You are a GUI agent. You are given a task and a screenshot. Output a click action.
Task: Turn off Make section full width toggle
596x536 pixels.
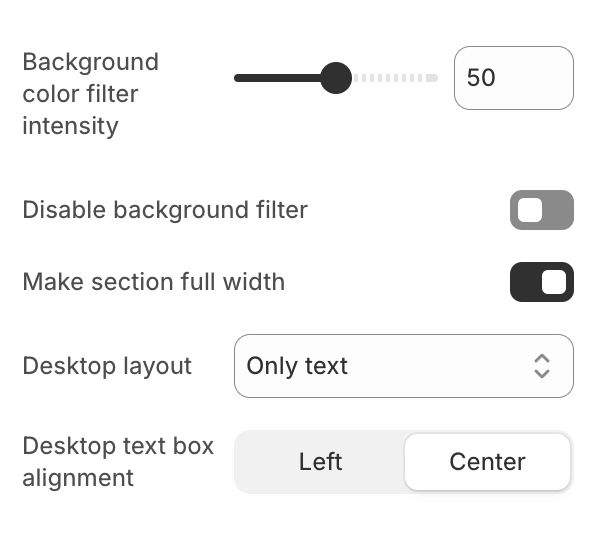pyautogui.click(x=542, y=282)
